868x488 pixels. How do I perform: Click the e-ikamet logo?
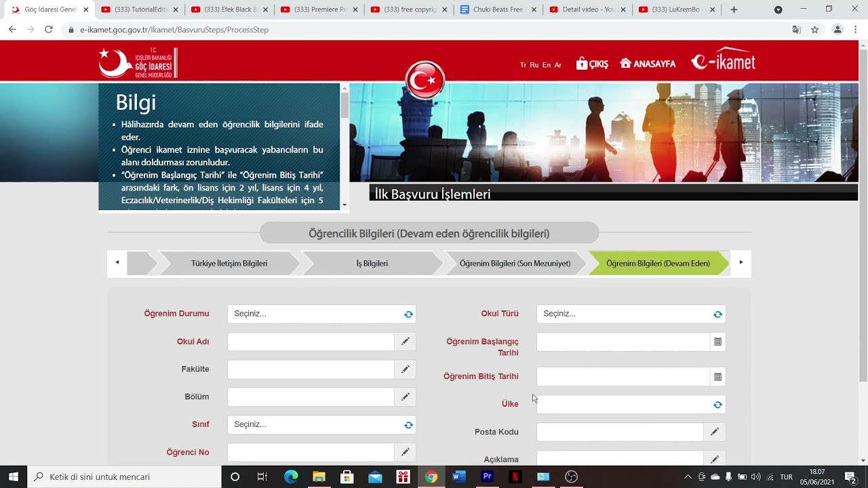[x=723, y=61]
